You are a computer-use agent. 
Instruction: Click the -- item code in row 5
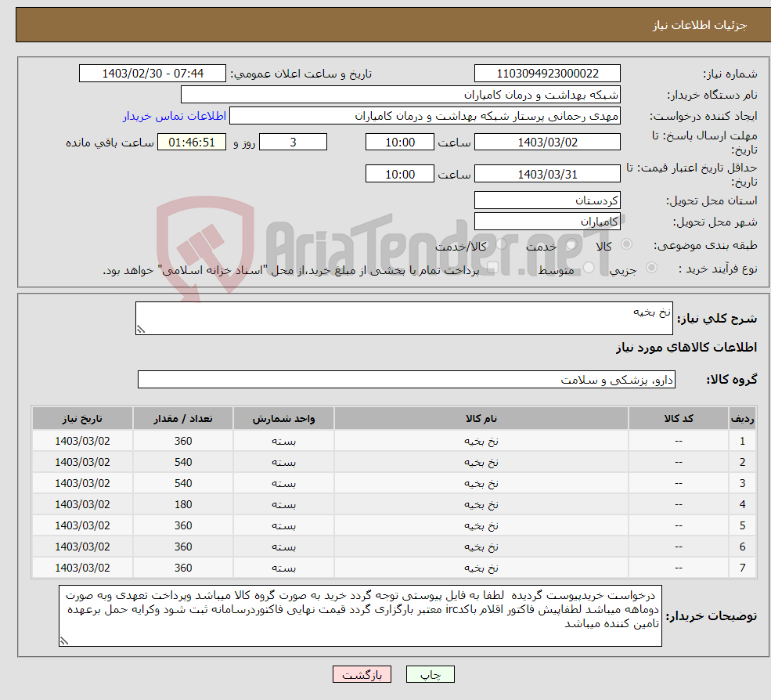(x=679, y=526)
